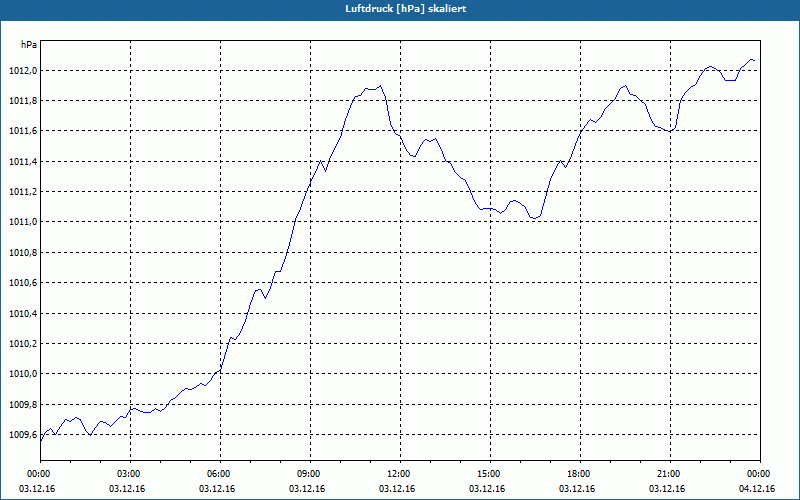Click the 15:00 time label on the x-axis
The height and width of the screenshot is (500, 800).
tap(490, 474)
